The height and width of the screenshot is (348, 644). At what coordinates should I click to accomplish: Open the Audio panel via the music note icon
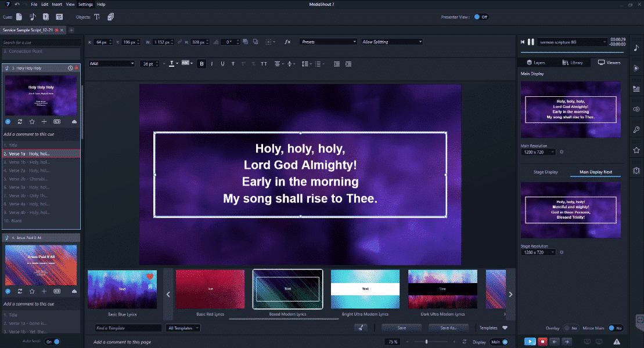pyautogui.click(x=636, y=48)
